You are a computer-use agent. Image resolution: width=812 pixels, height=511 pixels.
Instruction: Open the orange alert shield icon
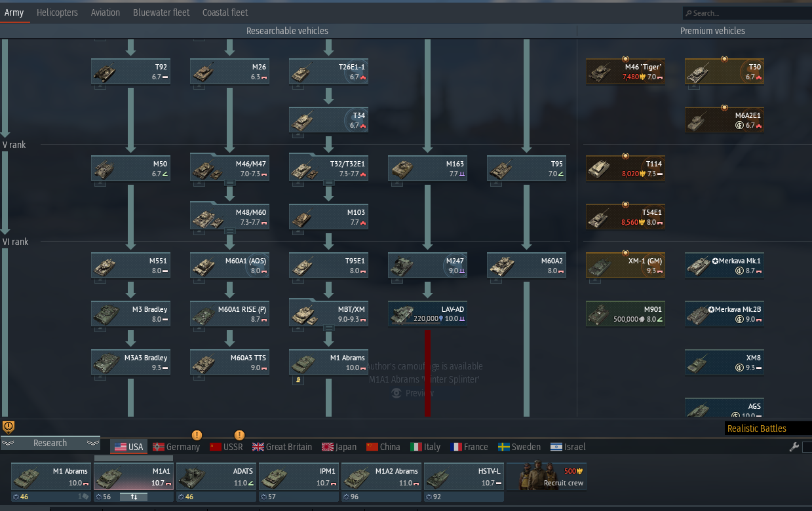point(8,426)
